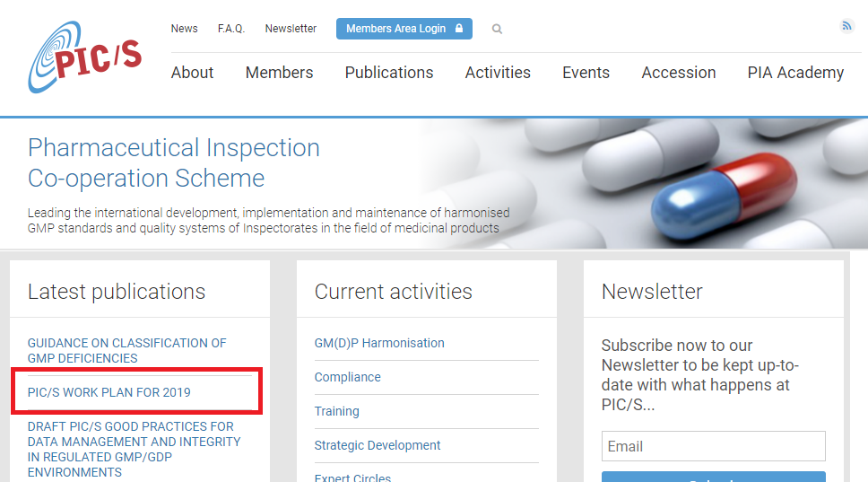
Task: Open the F.A.Q. link
Action: tap(230, 28)
